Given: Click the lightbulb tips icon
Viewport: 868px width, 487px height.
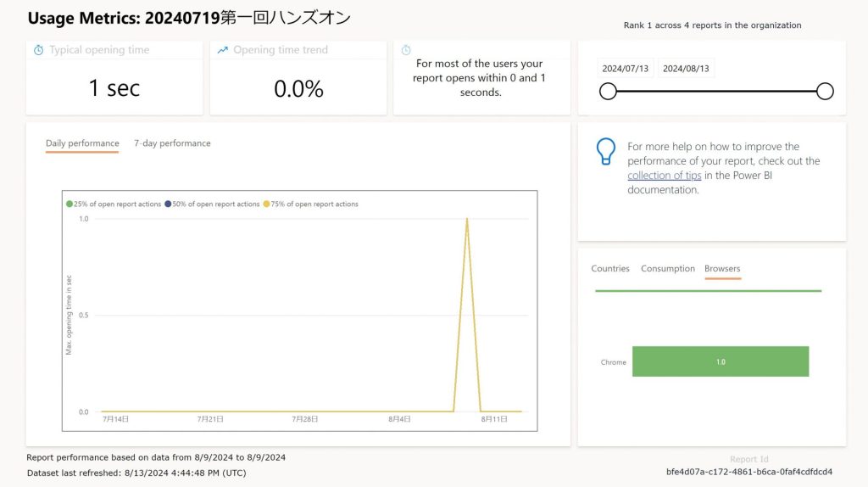Looking at the screenshot, I should click(x=605, y=151).
